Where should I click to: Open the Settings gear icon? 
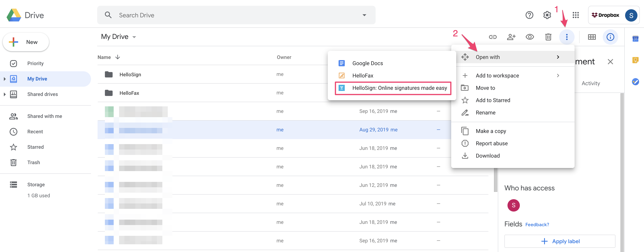click(x=547, y=15)
